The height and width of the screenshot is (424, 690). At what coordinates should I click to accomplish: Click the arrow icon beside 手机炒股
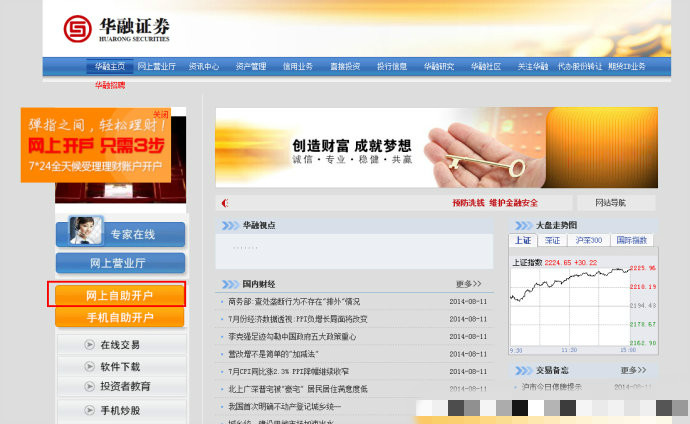[x=89, y=410]
